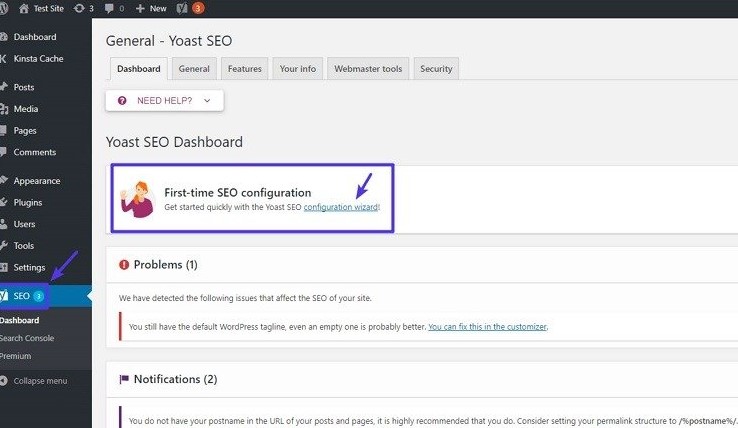
Task: Click the Notifications (2) heading
Action: [x=176, y=379]
